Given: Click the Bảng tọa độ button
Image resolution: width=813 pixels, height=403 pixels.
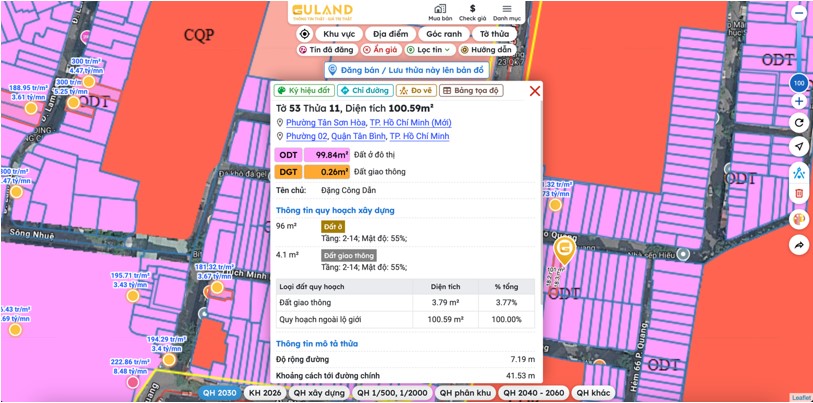Looking at the screenshot, I should (471, 90).
